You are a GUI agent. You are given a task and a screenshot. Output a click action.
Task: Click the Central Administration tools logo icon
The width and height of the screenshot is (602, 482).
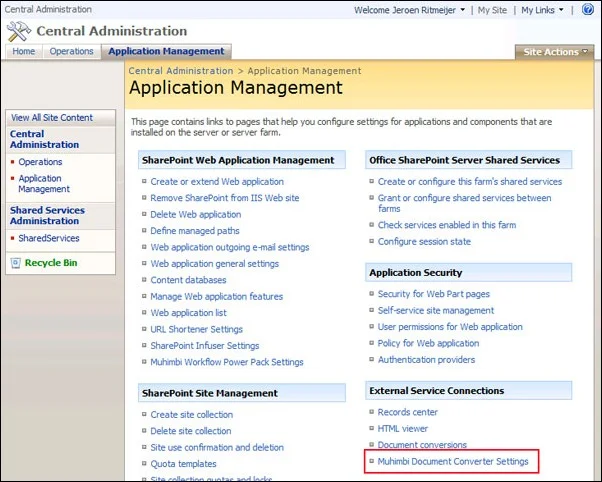pyautogui.click(x=19, y=31)
